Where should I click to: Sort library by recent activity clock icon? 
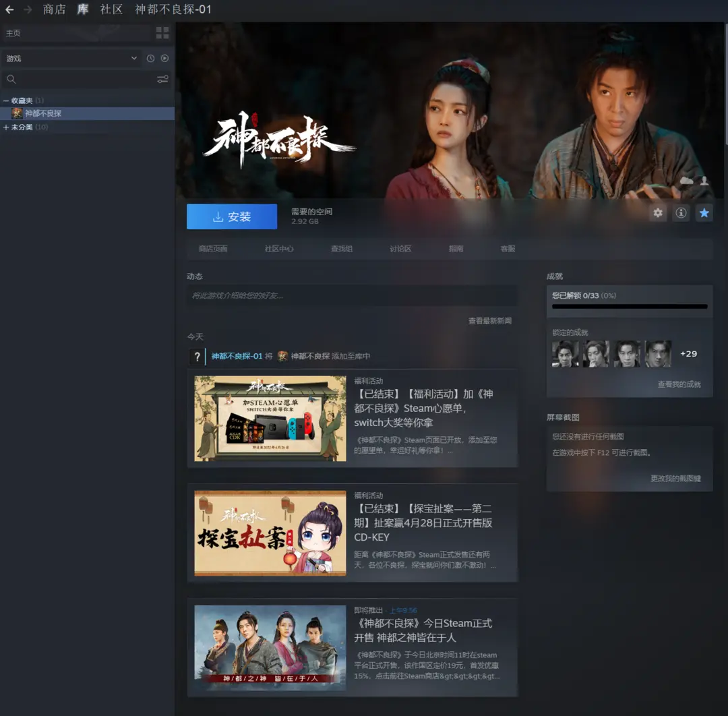coord(150,59)
